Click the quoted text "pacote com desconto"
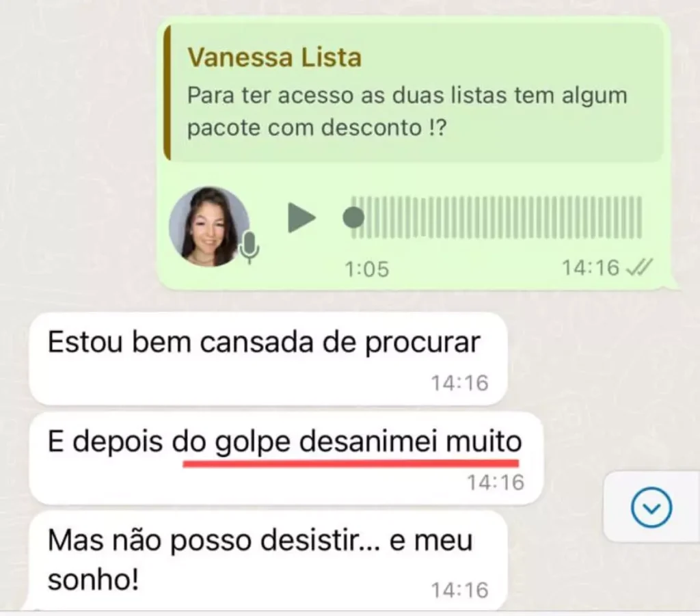Image resolution: width=700 pixels, height=616 pixels. tap(304, 128)
